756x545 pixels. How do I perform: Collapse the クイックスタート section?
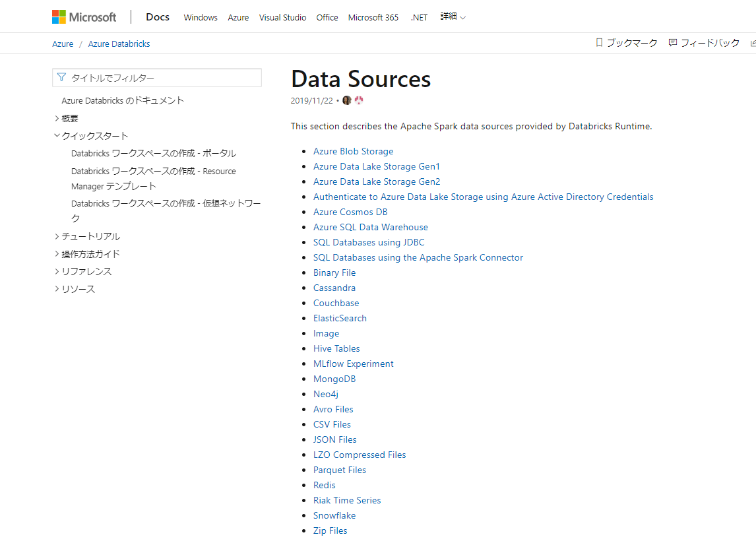[x=57, y=136]
